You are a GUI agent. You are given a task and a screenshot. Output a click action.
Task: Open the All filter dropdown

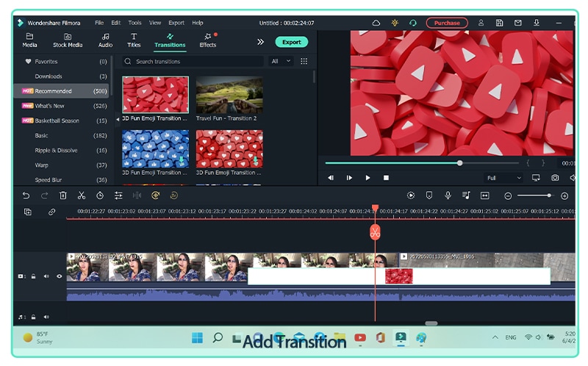pyautogui.click(x=281, y=62)
